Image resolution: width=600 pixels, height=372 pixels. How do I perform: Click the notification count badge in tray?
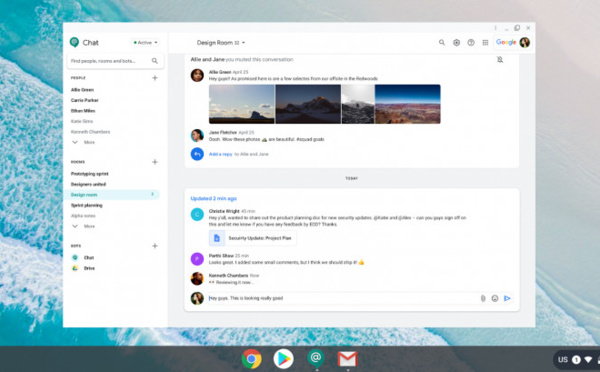(x=576, y=360)
